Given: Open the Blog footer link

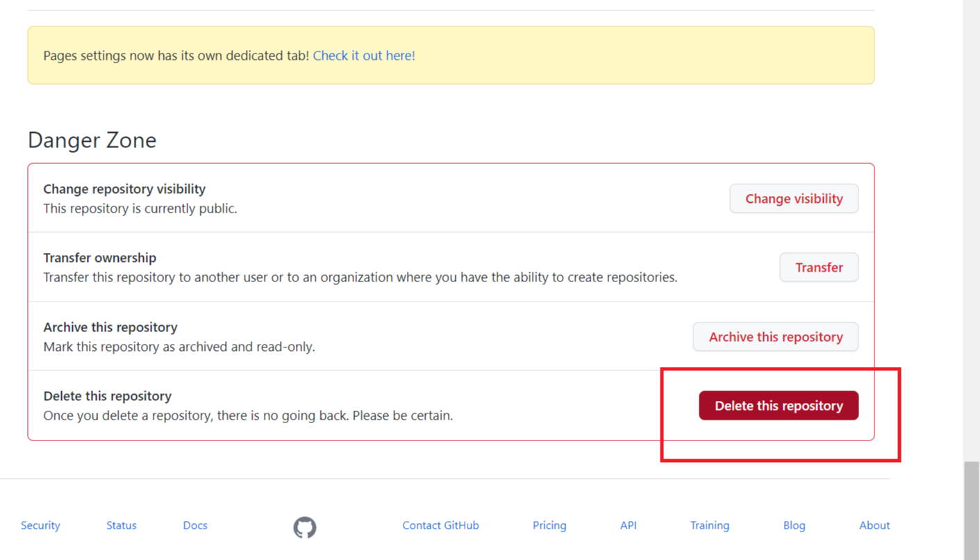Looking at the screenshot, I should tap(794, 525).
